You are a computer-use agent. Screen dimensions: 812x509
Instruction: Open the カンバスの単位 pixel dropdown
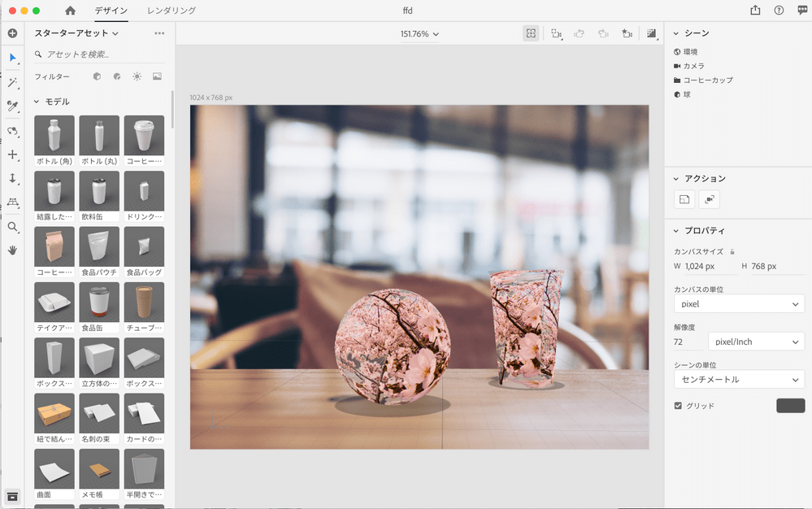coord(739,304)
